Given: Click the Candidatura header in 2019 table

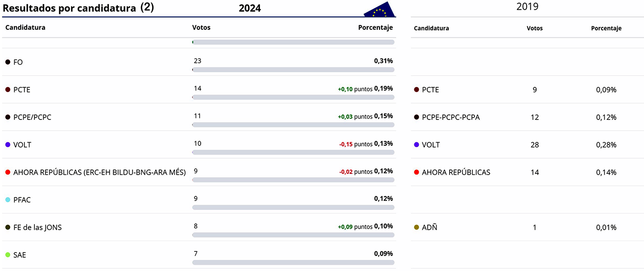Looking at the screenshot, I should [x=431, y=29].
